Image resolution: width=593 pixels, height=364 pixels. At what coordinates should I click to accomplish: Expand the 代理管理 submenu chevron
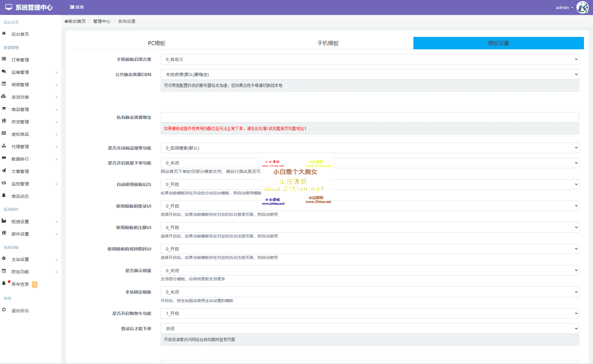[x=57, y=147]
